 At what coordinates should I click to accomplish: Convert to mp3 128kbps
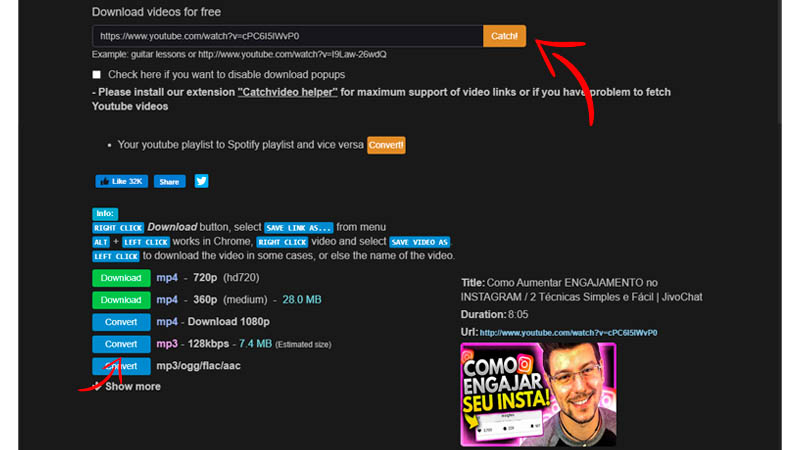point(121,344)
